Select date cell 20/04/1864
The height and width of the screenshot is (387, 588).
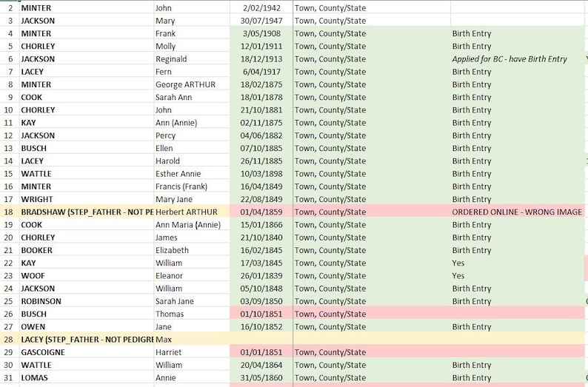261,365
